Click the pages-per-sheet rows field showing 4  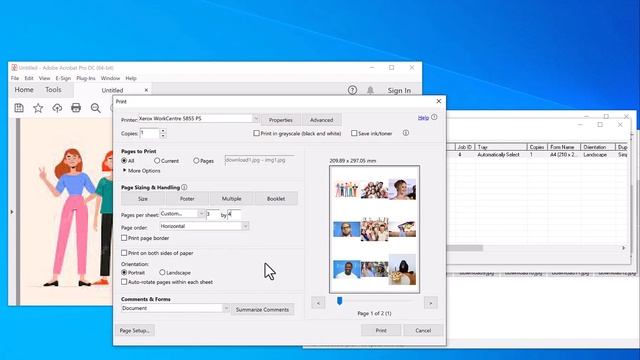pyautogui.click(x=234, y=214)
